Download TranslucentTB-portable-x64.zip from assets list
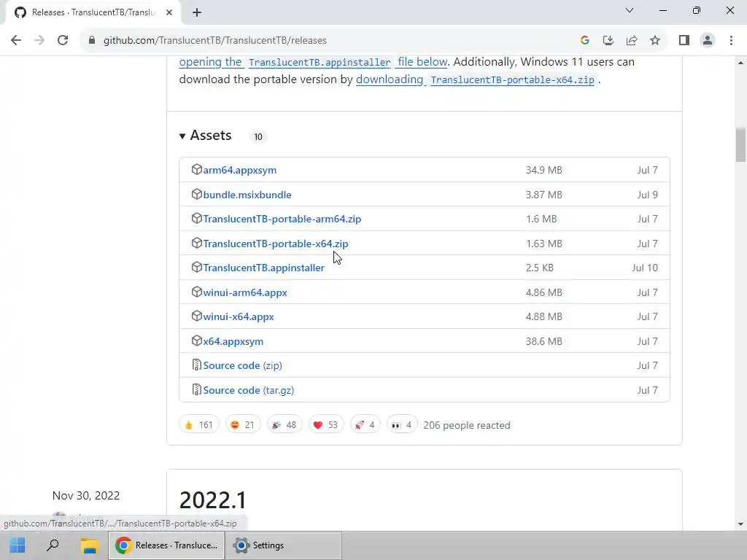Viewport: 747px width, 560px height. [x=275, y=244]
